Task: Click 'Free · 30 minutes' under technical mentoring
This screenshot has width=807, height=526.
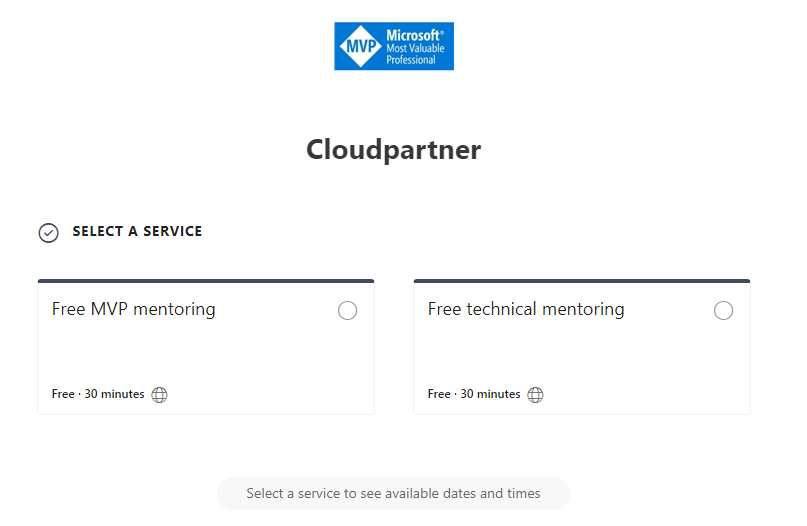Action: 474,394
